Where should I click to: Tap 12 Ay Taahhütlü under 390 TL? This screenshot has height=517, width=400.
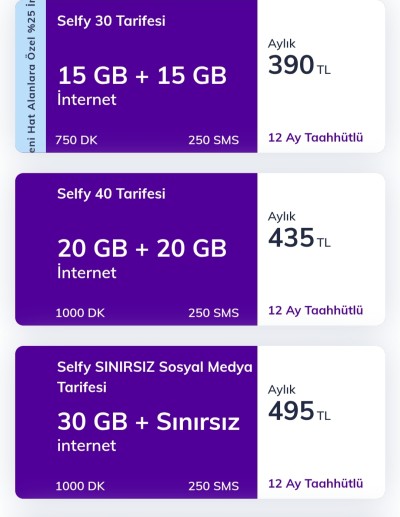(315, 138)
